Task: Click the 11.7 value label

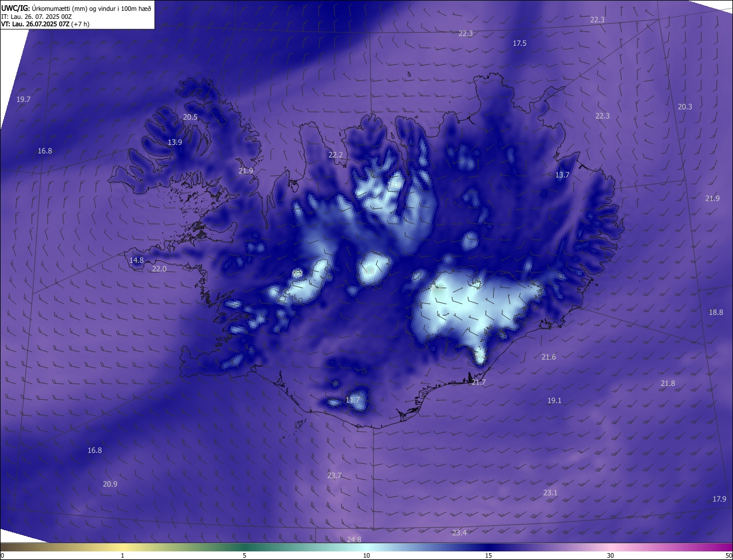Action: (x=353, y=400)
